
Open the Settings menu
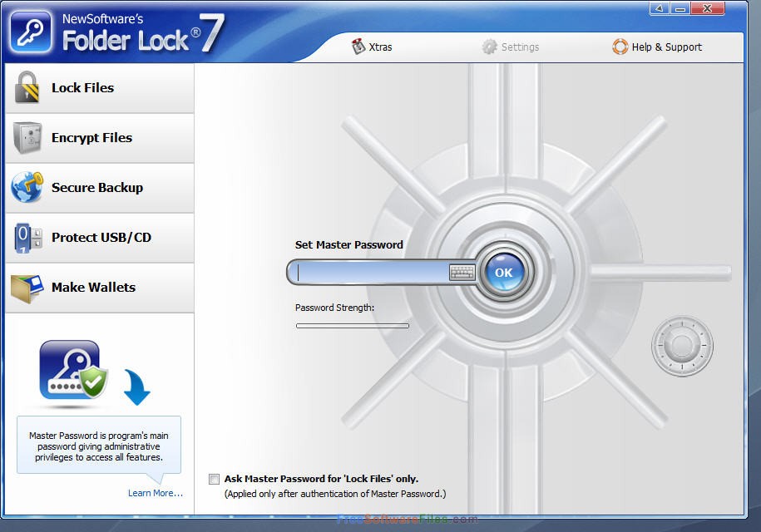coord(511,47)
